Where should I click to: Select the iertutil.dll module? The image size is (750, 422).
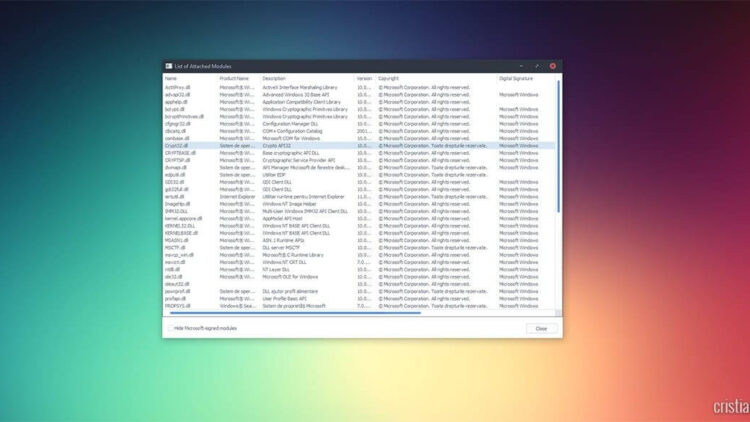point(175,197)
